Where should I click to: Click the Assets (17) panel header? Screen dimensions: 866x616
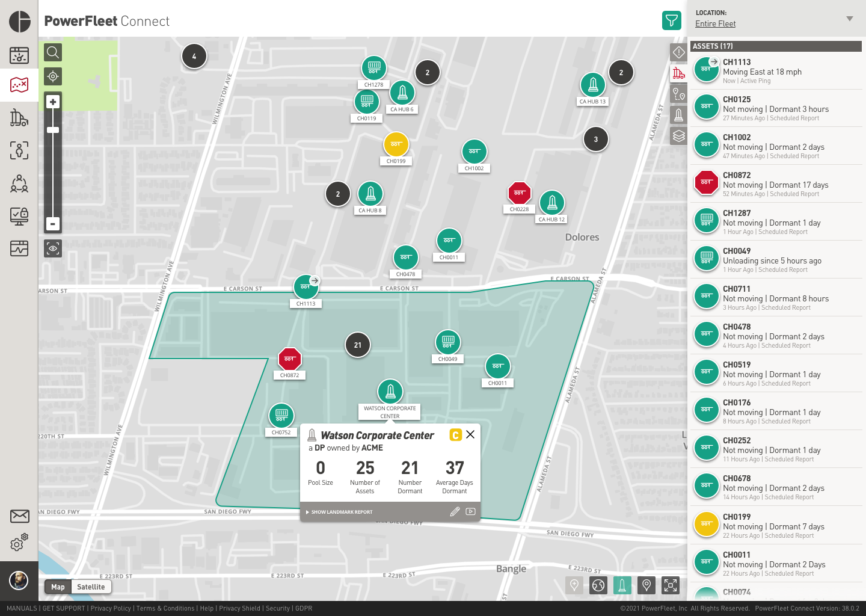(776, 46)
